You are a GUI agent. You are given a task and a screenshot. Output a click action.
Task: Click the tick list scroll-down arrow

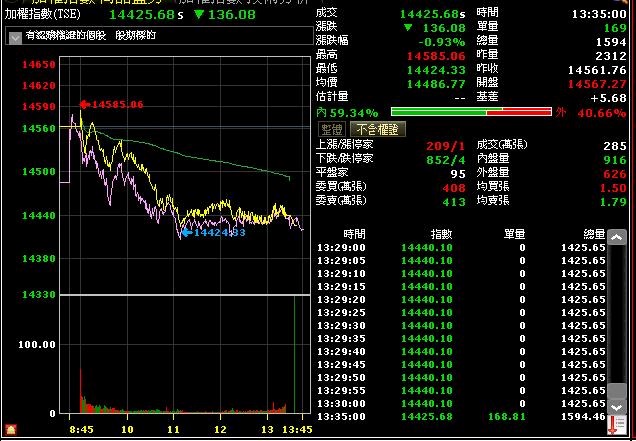coord(617,407)
